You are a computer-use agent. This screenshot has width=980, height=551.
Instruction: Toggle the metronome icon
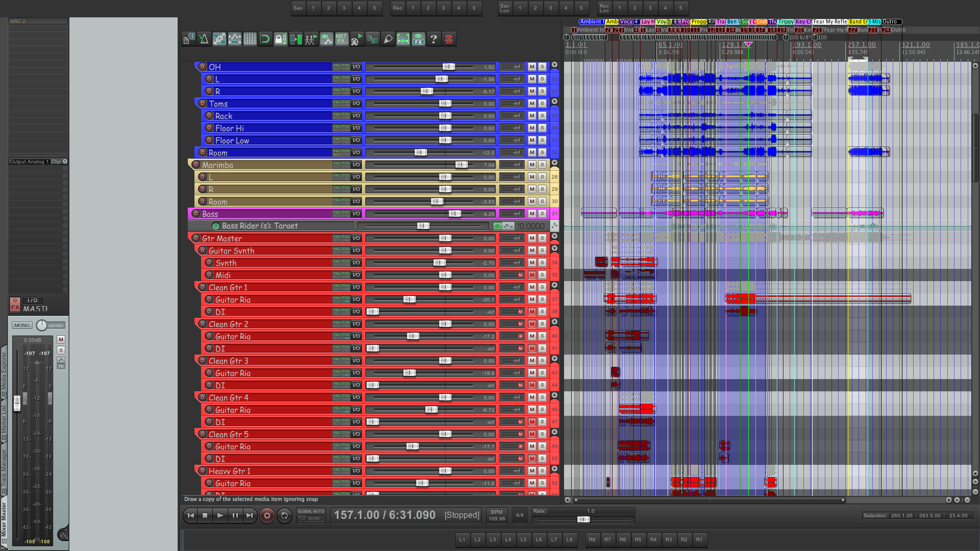204,39
